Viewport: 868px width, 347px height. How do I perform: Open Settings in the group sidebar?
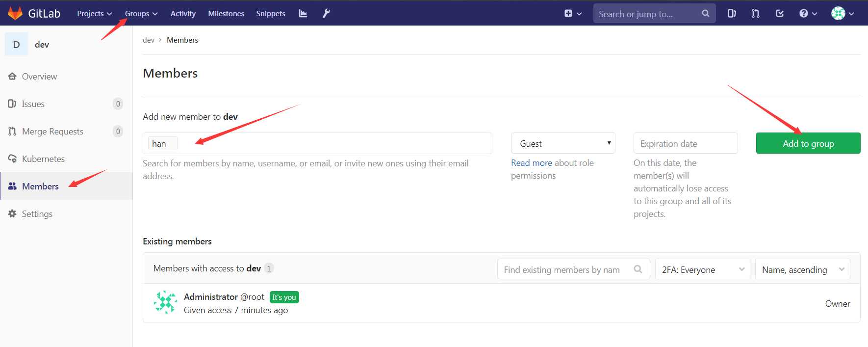point(37,214)
